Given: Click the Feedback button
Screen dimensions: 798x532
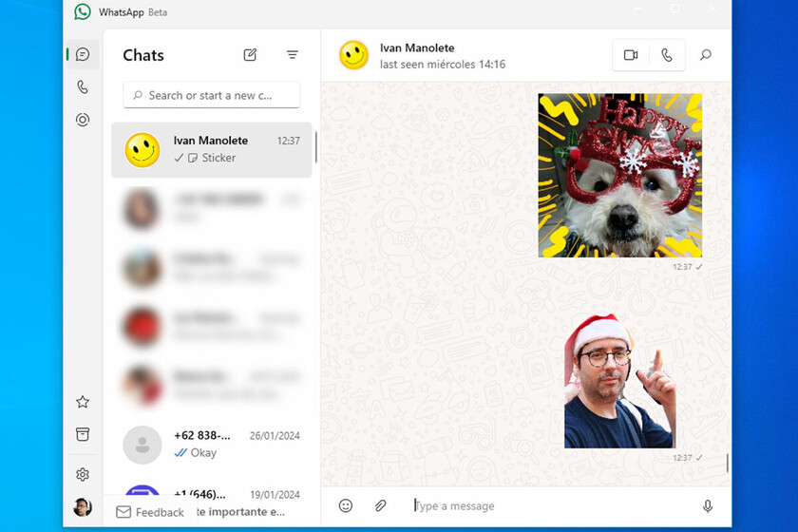Looking at the screenshot, I should pyautogui.click(x=150, y=512).
